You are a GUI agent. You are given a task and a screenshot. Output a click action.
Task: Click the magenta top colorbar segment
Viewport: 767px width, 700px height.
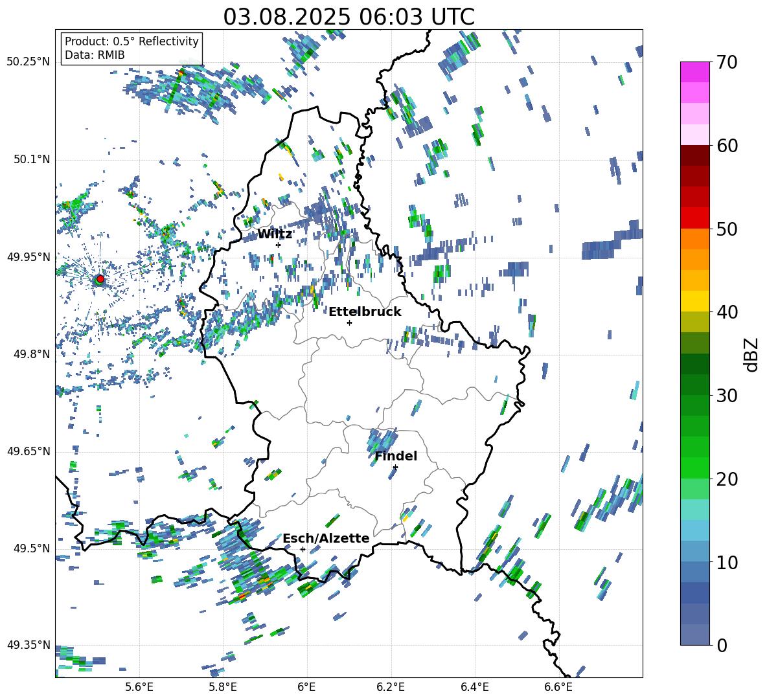(694, 72)
